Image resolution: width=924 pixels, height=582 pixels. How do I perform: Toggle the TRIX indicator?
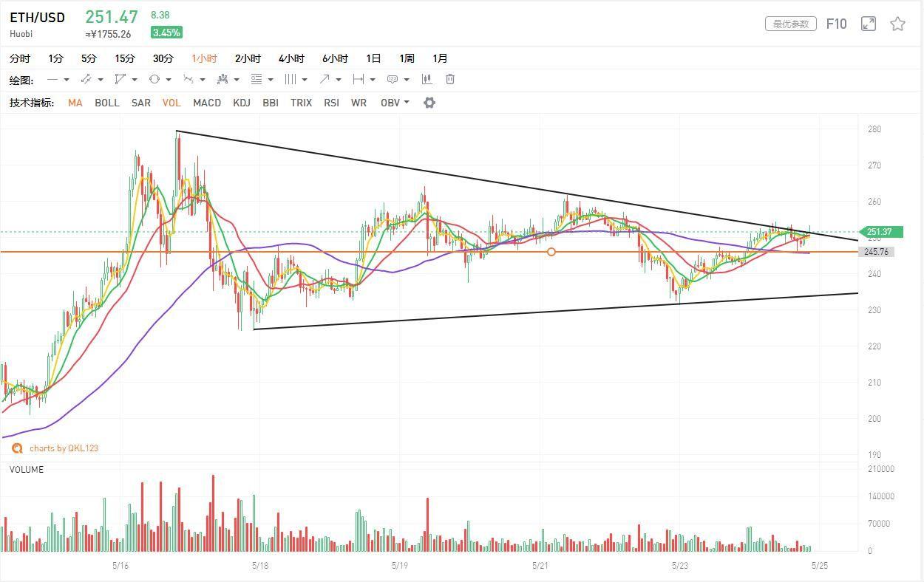[301, 103]
